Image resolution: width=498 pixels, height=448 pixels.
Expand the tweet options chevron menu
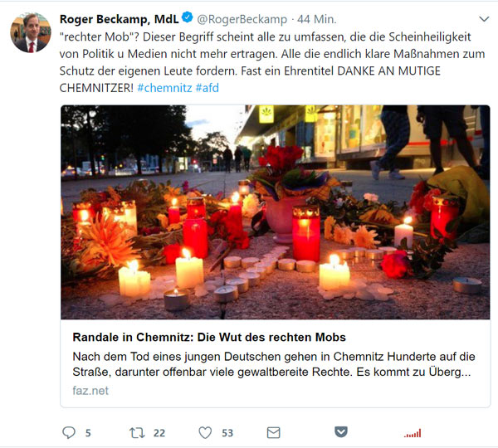click(x=484, y=19)
